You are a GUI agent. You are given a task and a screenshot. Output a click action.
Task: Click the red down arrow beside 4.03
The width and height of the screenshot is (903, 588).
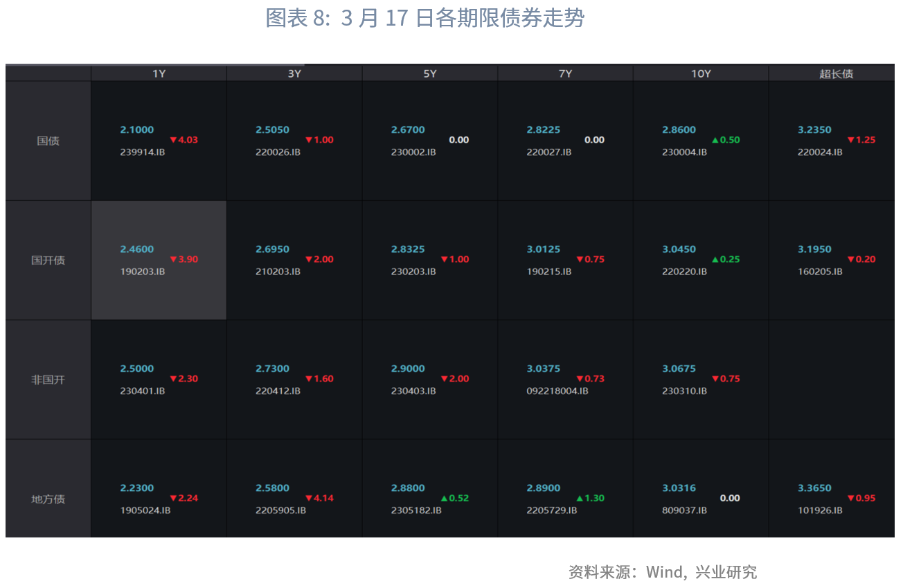click(x=174, y=140)
